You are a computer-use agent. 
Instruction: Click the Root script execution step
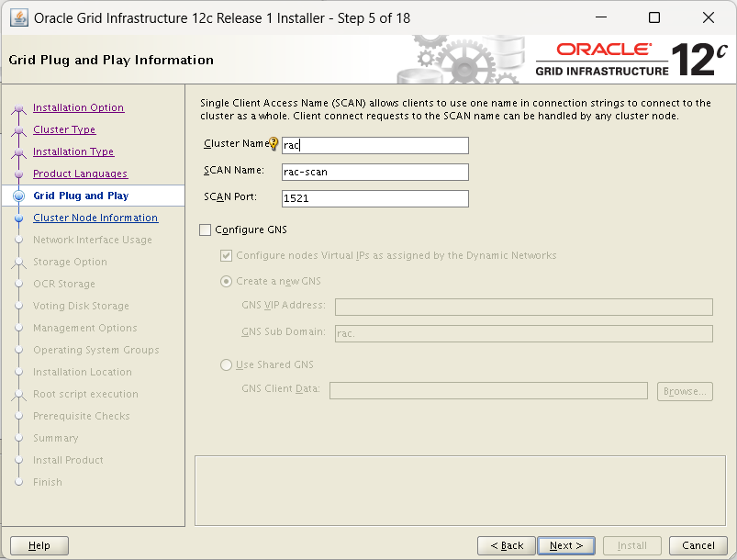click(x=85, y=395)
